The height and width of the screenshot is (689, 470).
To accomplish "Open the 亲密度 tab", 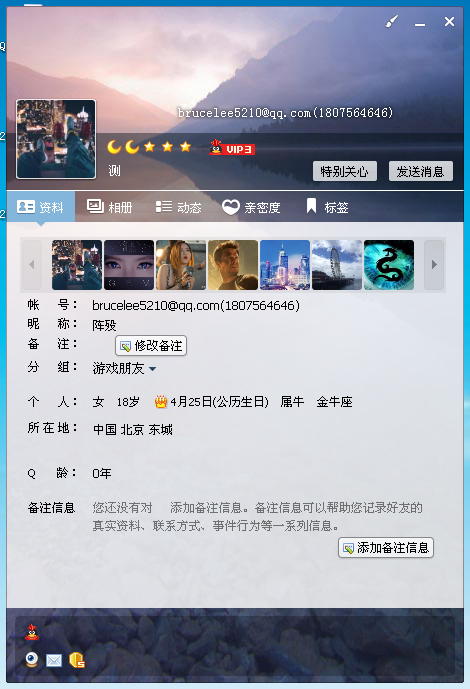I will click(251, 207).
